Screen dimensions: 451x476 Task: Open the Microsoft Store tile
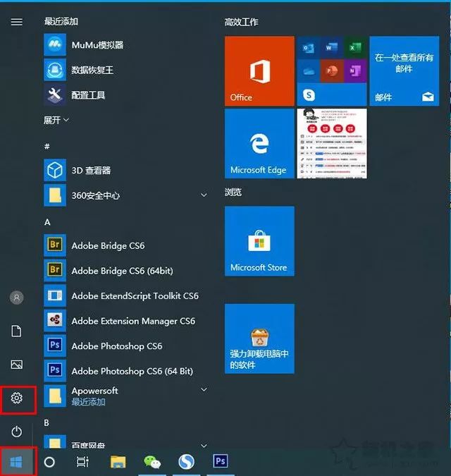point(259,241)
